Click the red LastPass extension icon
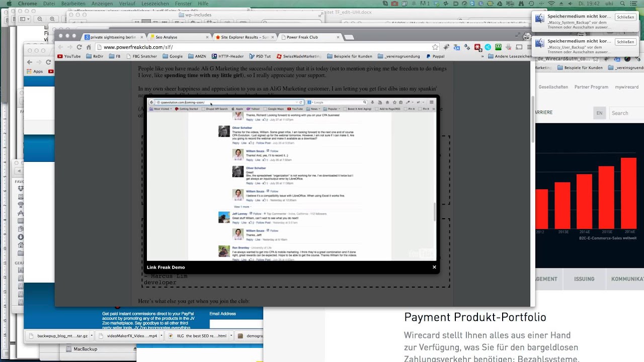 coord(477,47)
